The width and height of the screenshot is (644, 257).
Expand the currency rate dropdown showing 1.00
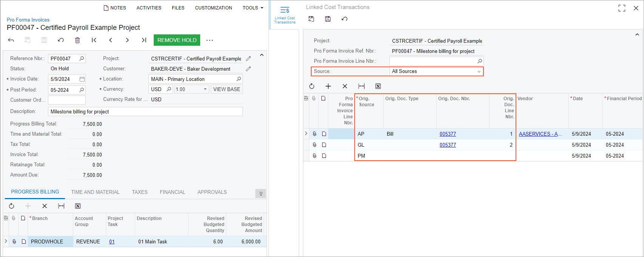pyautogui.click(x=205, y=89)
